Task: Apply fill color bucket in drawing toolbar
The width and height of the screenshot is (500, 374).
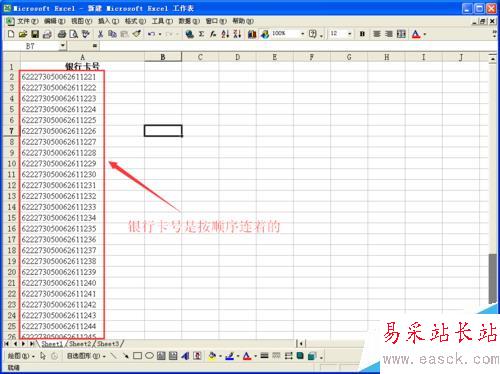Action: click(x=212, y=356)
